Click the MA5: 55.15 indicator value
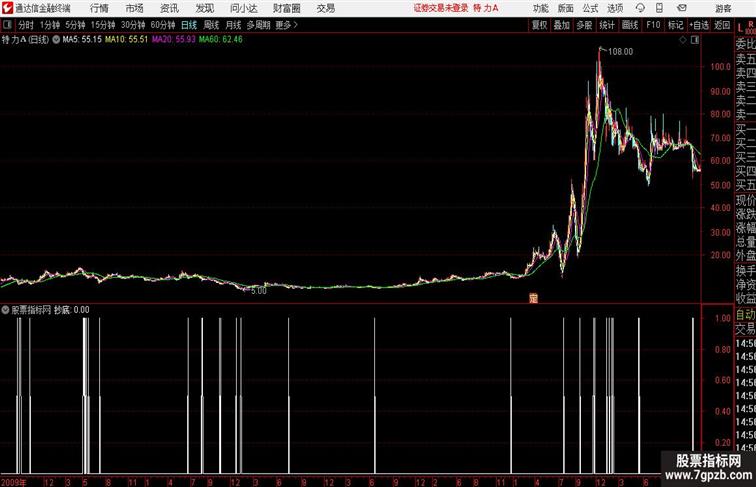 click(x=82, y=40)
